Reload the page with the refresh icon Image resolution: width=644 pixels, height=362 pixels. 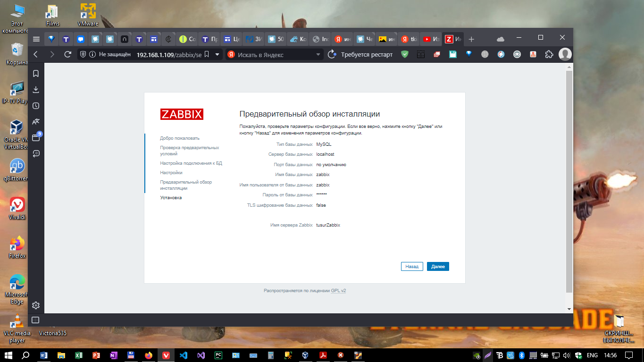coord(67,54)
